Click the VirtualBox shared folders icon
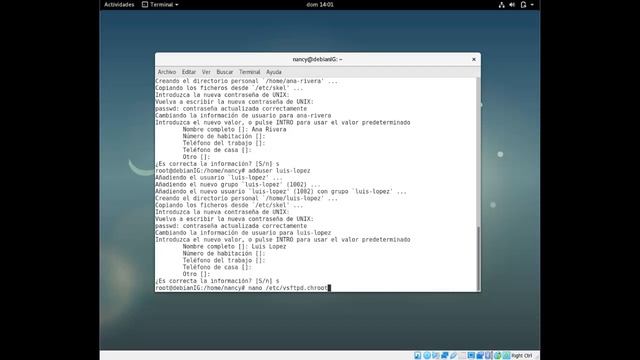Image resolution: width=640 pixels, height=360 pixels. [x=462, y=356]
